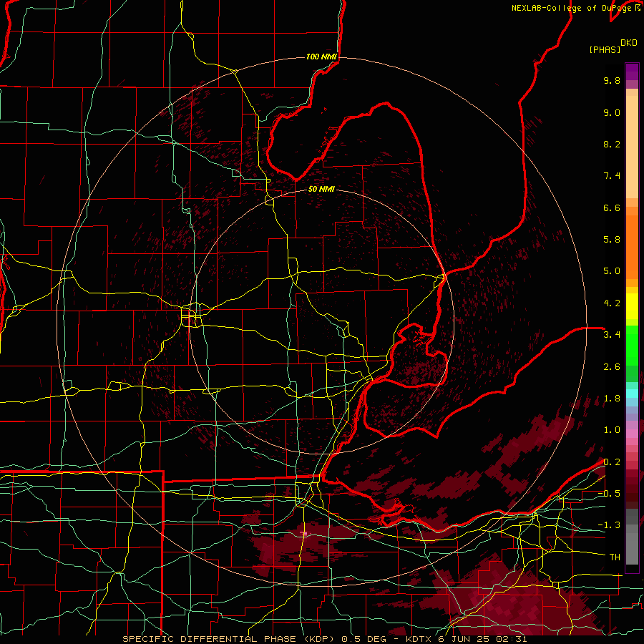Click the peach color bar segment beside 8.2

632,147
